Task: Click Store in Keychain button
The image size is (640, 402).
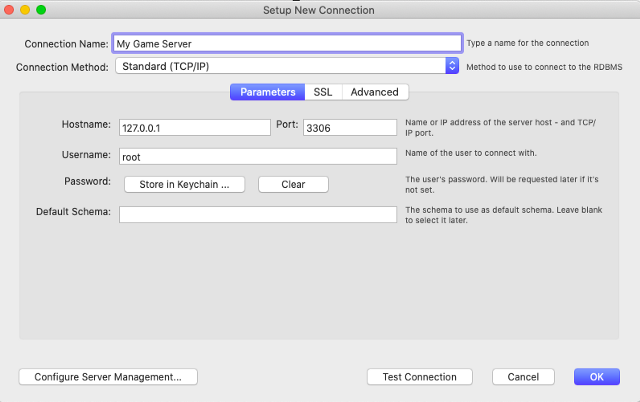Action: coord(184,184)
